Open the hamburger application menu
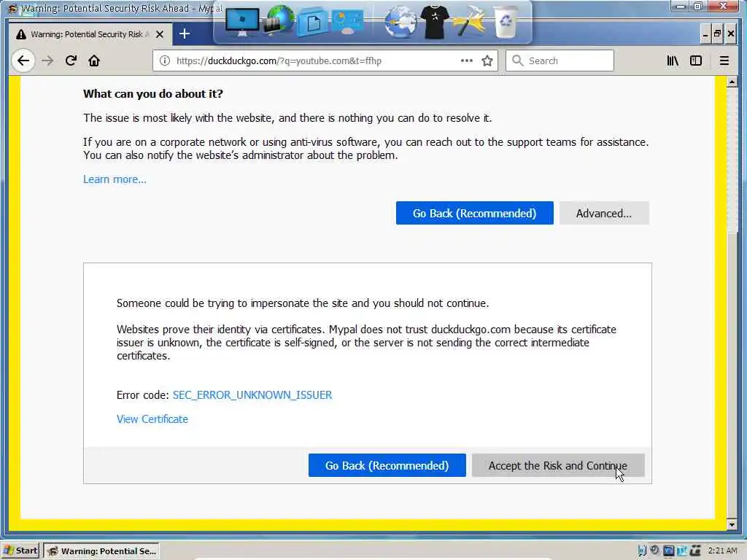This screenshot has height=560, width=747. (x=724, y=61)
